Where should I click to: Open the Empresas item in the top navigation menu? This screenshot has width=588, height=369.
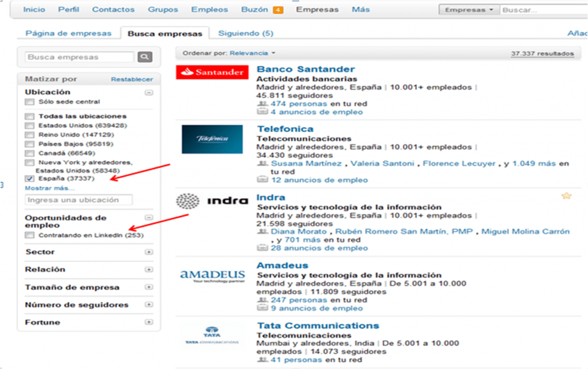317,9
